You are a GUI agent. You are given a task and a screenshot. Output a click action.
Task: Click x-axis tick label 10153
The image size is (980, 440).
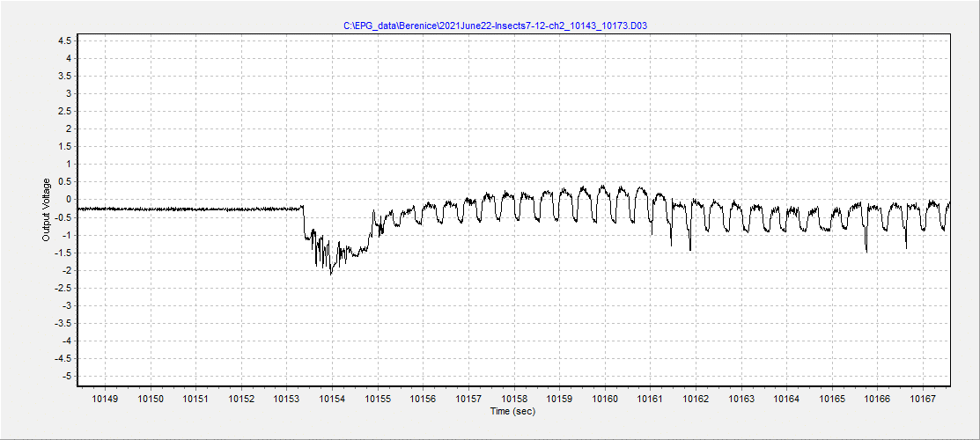tap(286, 399)
